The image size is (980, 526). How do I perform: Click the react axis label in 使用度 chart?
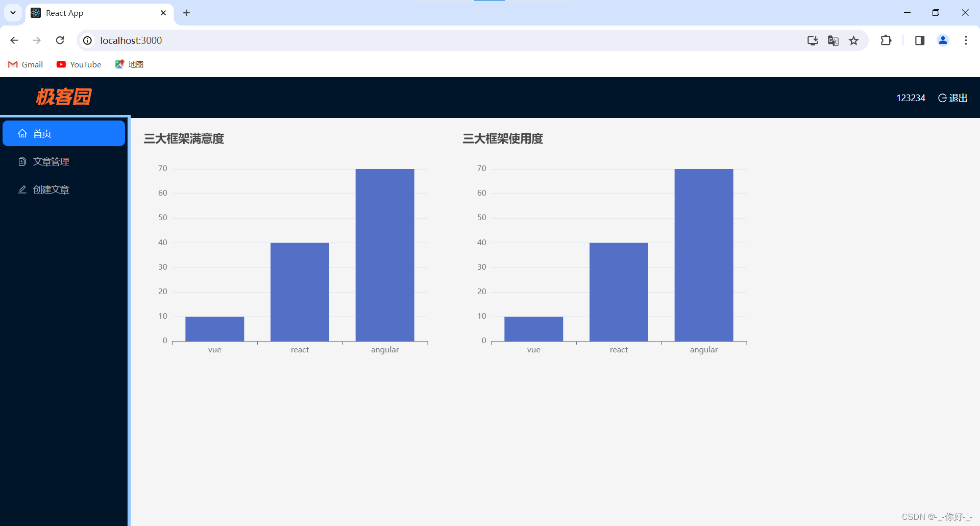(619, 350)
